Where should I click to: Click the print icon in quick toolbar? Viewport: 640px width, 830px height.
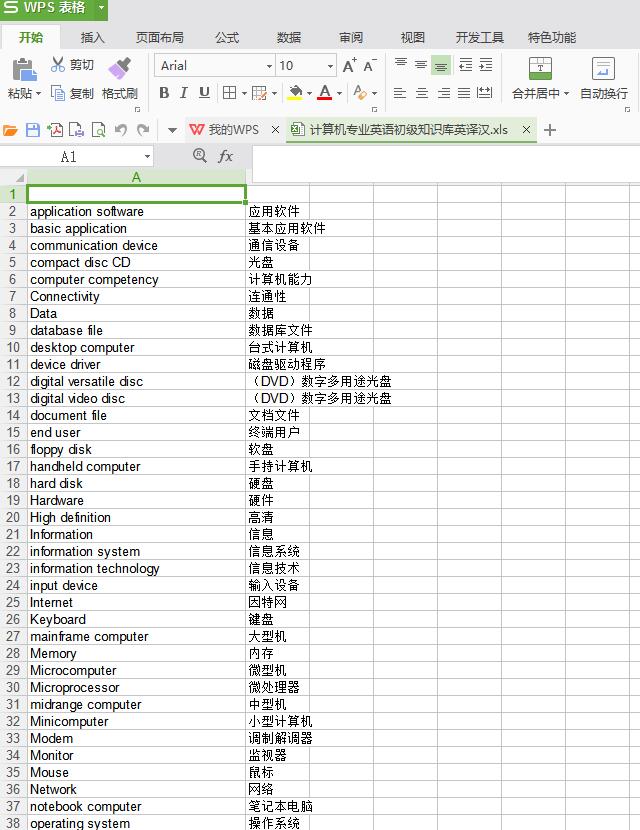click(76, 130)
